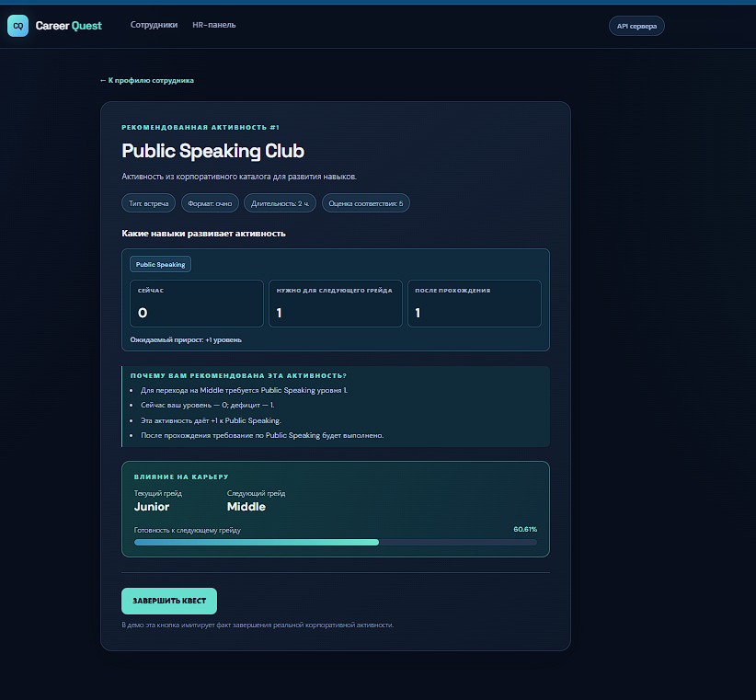Click the bullet about переход на Middle
The image size is (756, 700).
pos(244,390)
